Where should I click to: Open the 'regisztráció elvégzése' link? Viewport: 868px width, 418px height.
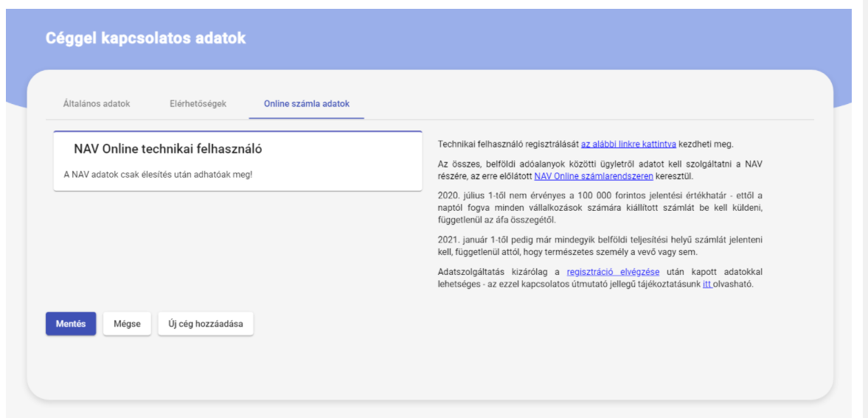pyautogui.click(x=613, y=272)
